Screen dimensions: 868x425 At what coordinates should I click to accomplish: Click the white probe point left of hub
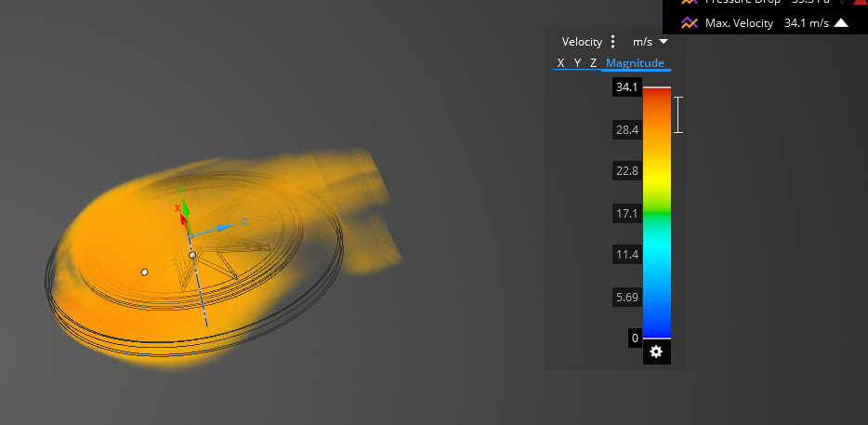(144, 272)
